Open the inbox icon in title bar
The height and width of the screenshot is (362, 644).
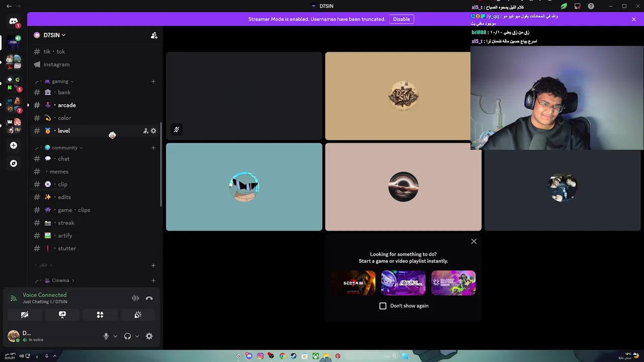[578, 6]
